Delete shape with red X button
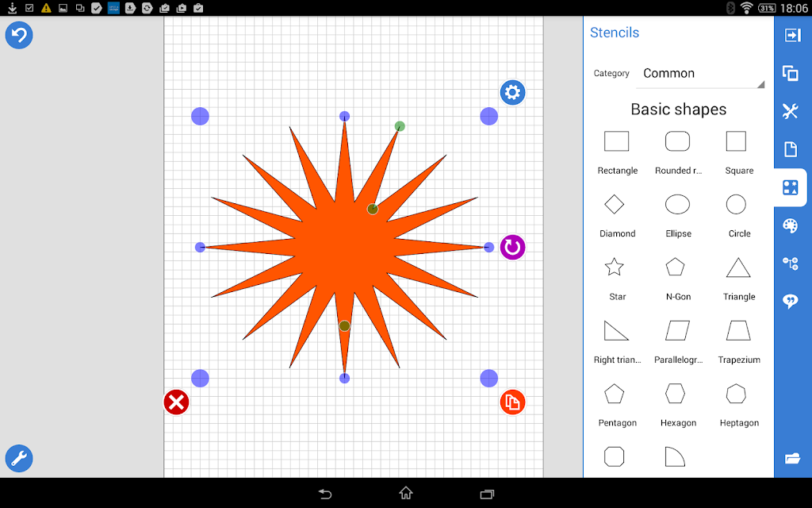Screen dimensions: 812x508 click(x=176, y=402)
